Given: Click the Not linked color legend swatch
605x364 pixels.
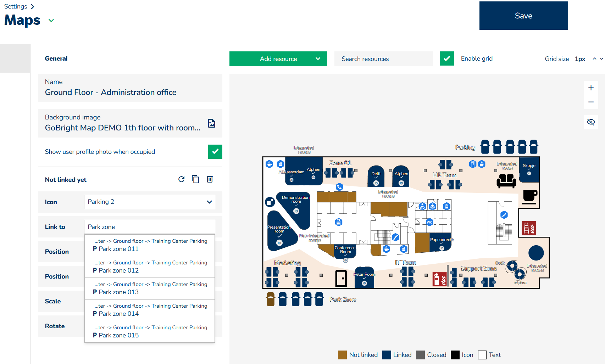Looking at the screenshot, I should pyautogui.click(x=342, y=355).
